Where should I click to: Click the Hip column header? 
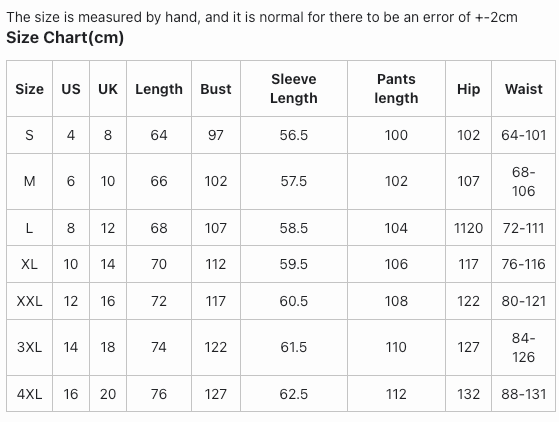point(468,89)
